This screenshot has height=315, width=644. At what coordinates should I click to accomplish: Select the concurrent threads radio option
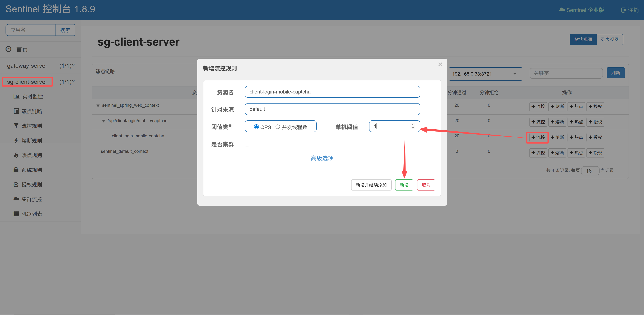278,127
